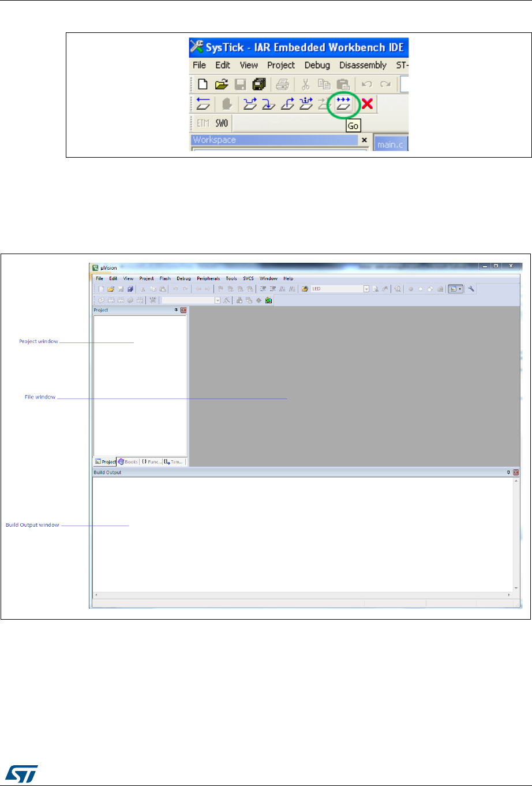
Task: Click the Start/Stop Debug Session magnifier icon
Action: pos(398,289)
